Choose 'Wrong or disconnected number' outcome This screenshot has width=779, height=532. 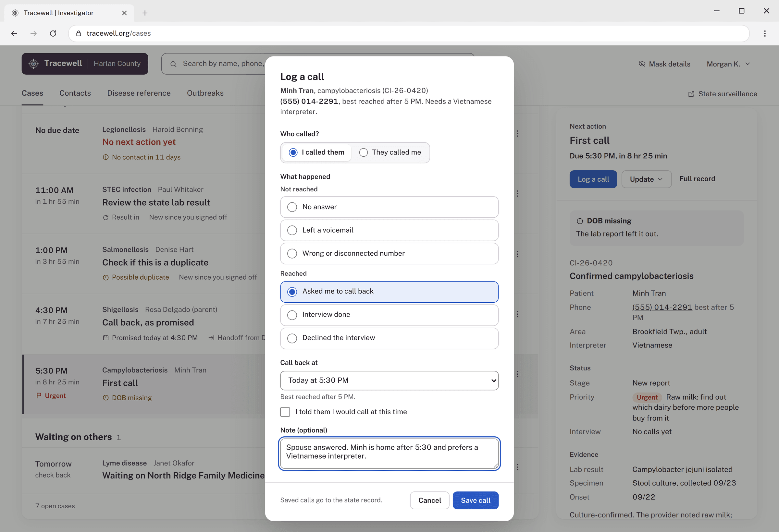coord(389,253)
